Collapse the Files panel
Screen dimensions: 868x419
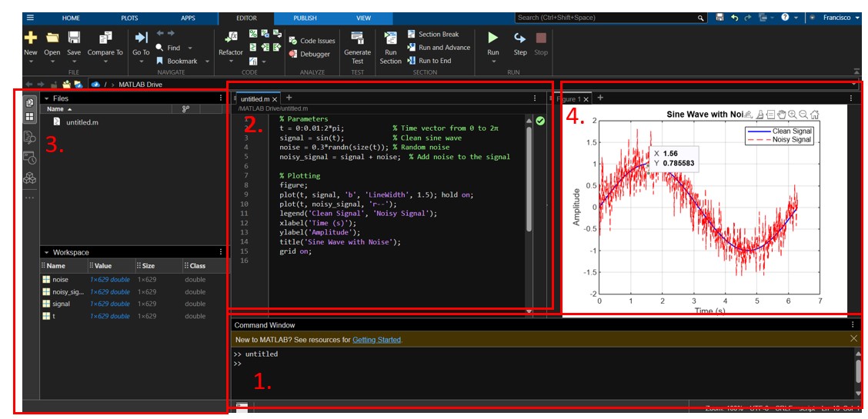pos(46,98)
